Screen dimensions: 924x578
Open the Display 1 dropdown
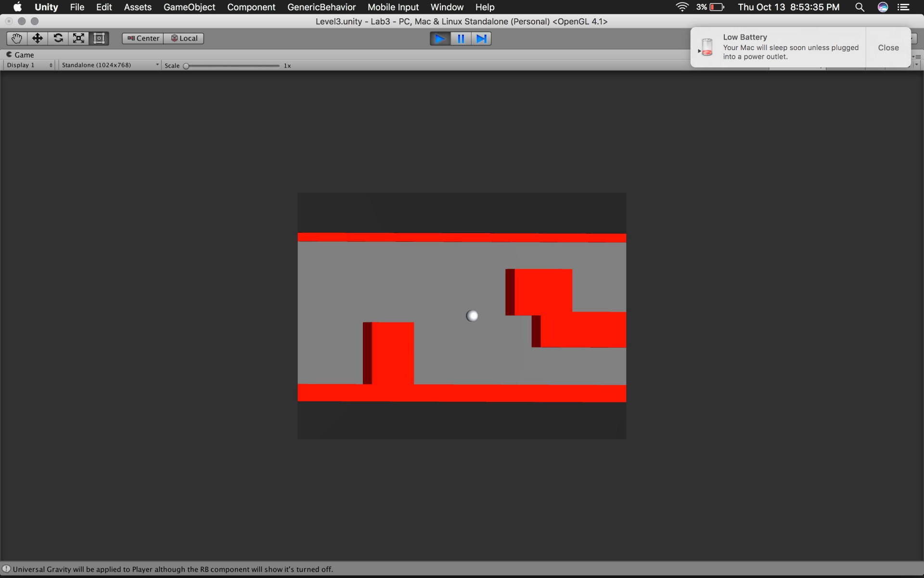click(29, 65)
